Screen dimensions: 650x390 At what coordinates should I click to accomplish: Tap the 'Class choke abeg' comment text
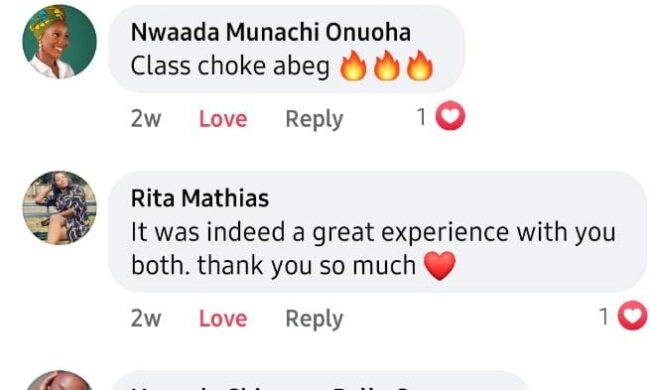click(230, 66)
